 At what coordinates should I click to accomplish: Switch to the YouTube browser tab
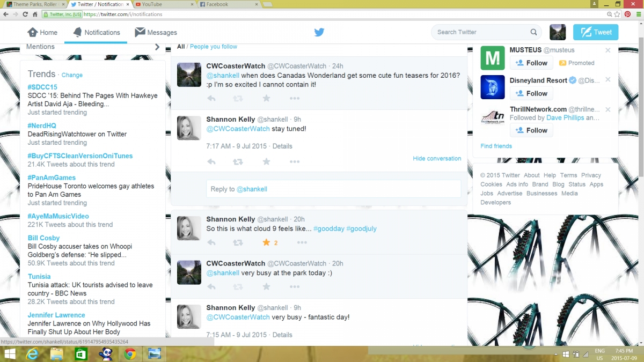point(163,4)
